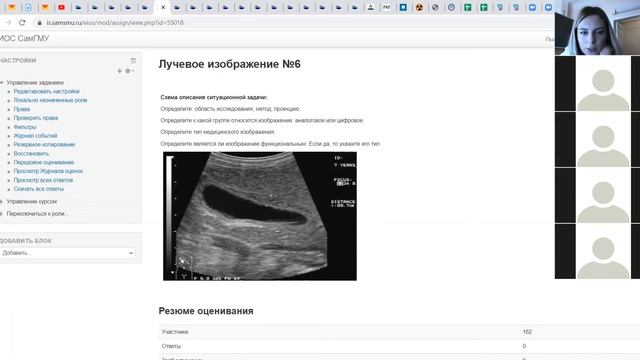Click Скачать все ответы link
This screenshot has height=360, width=640.
pos(39,189)
